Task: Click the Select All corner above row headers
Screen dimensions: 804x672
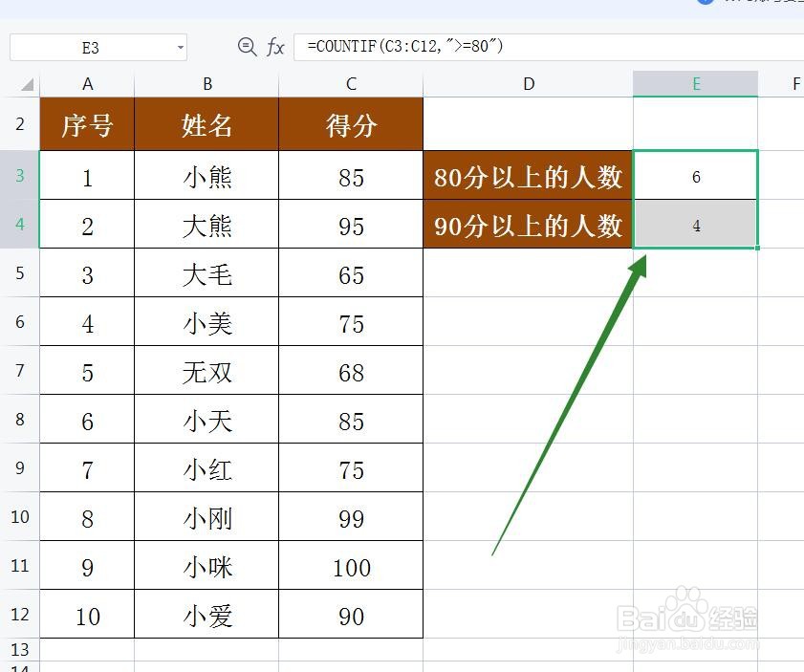Action: click(24, 84)
